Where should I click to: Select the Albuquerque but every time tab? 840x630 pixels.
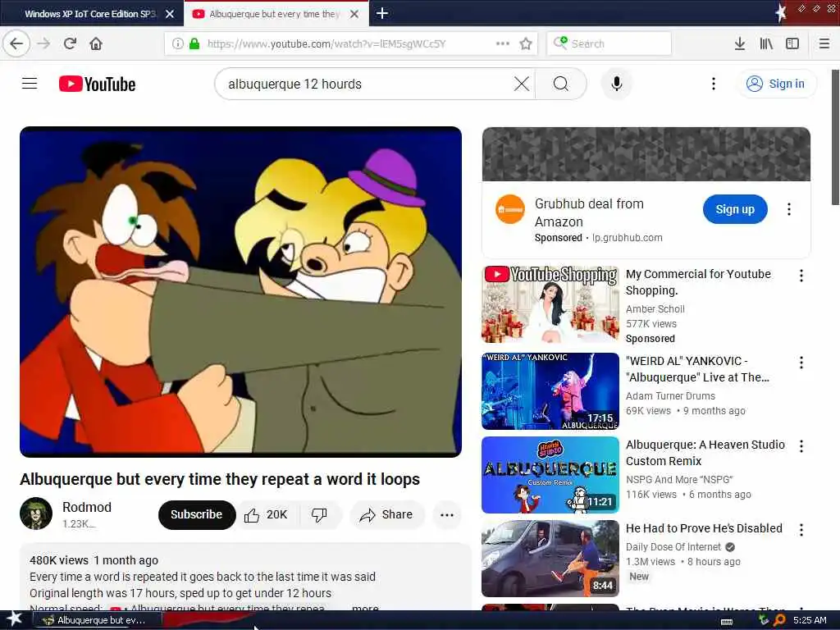pyautogui.click(x=274, y=14)
